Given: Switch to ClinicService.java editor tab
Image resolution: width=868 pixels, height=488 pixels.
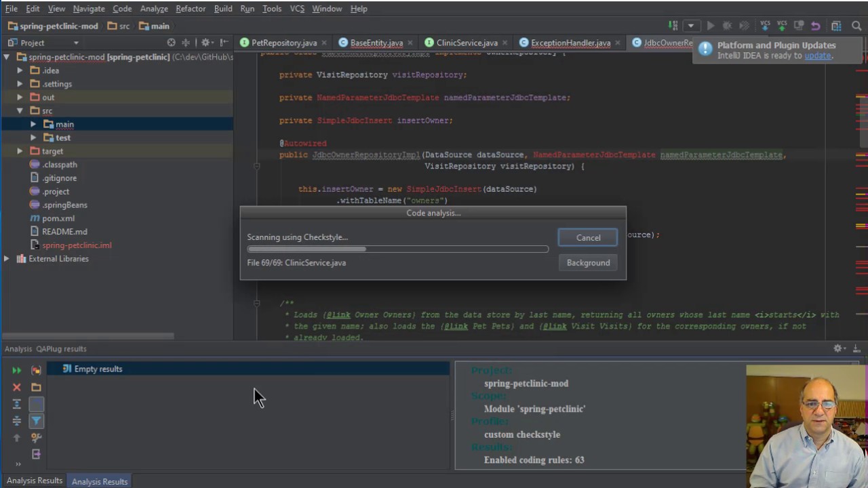Looking at the screenshot, I should [467, 43].
